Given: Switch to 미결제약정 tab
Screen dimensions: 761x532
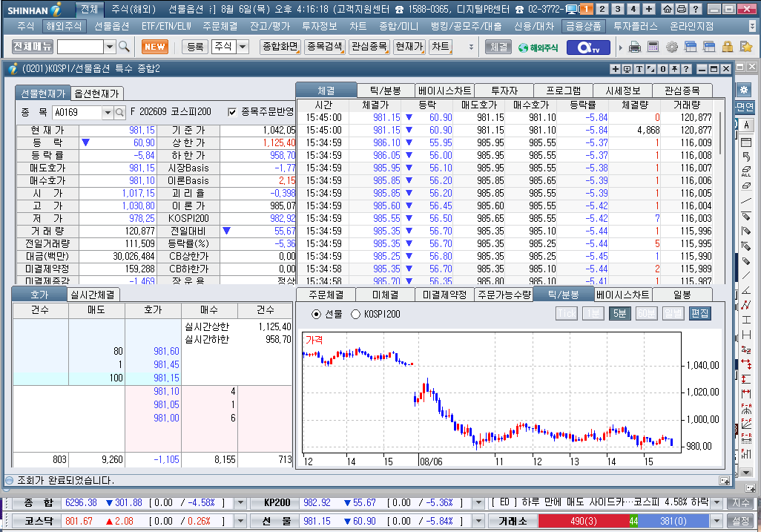Looking at the screenshot, I should point(444,295).
